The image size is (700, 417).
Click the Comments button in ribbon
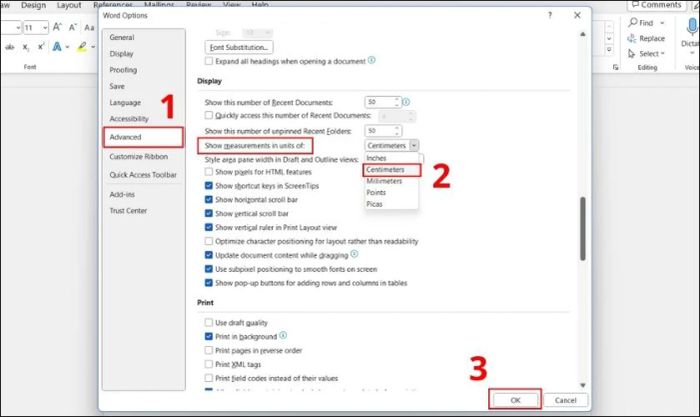(x=656, y=5)
